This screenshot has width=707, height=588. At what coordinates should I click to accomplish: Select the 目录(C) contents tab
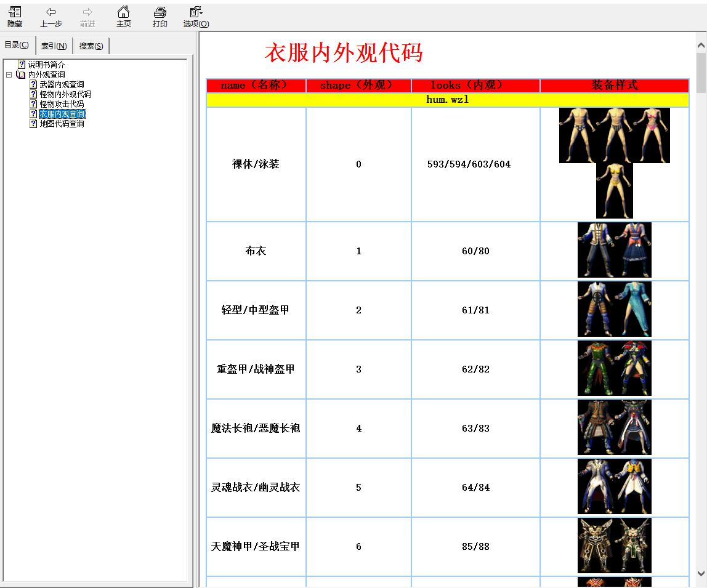click(17, 45)
